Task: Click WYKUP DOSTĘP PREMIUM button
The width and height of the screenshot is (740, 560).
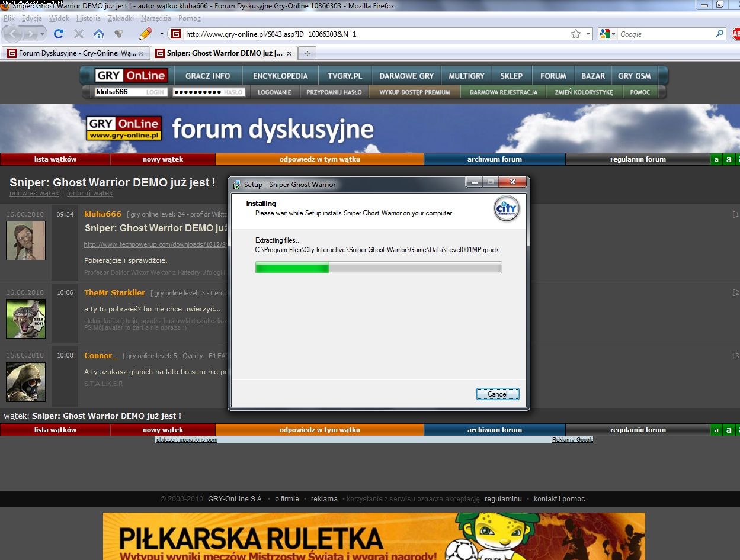Action: (415, 92)
